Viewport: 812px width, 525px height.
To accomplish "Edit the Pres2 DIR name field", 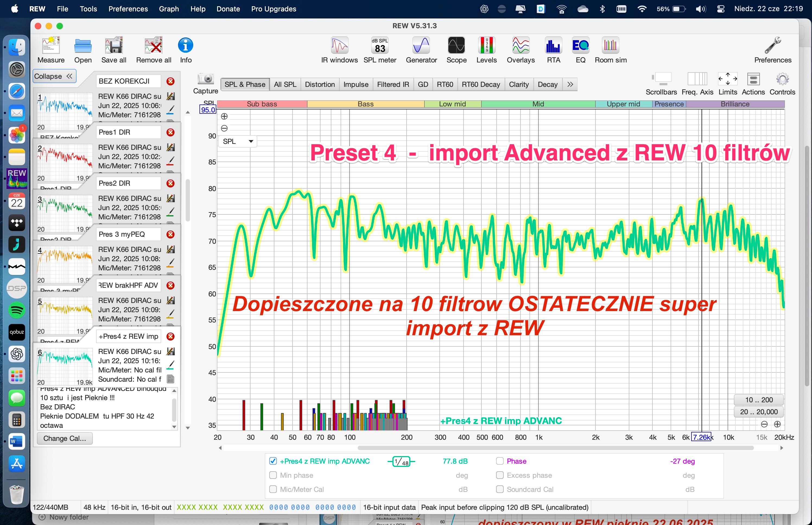I will [128, 184].
